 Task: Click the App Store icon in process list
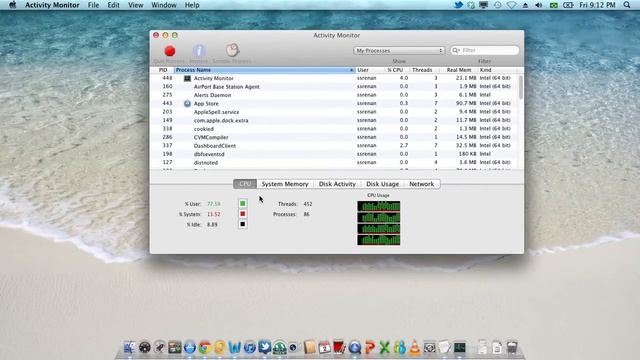click(x=187, y=103)
